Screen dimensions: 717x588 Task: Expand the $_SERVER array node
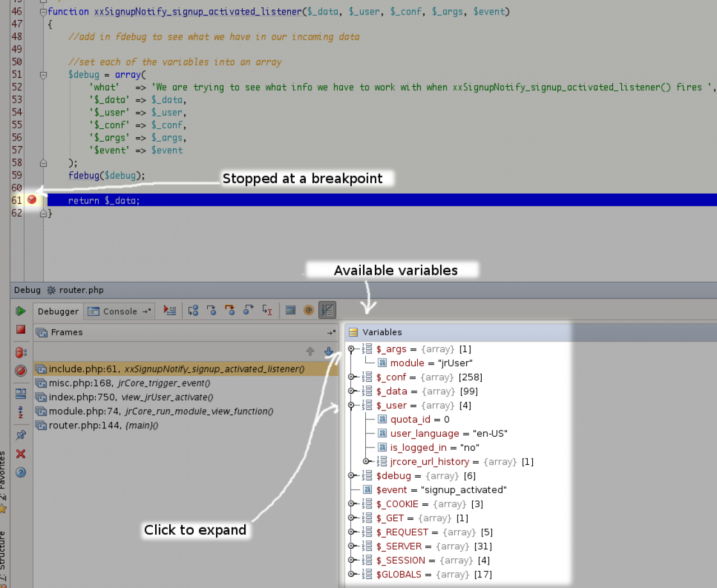point(351,546)
